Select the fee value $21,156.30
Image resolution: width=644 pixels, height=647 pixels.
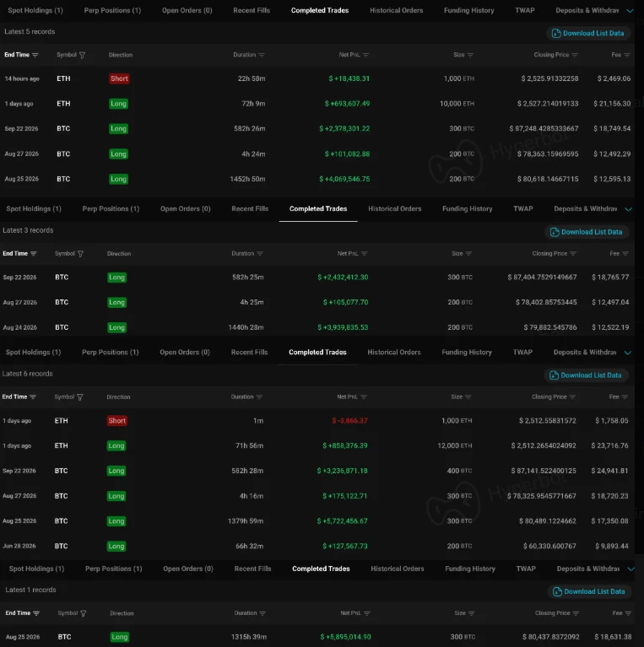pos(612,104)
